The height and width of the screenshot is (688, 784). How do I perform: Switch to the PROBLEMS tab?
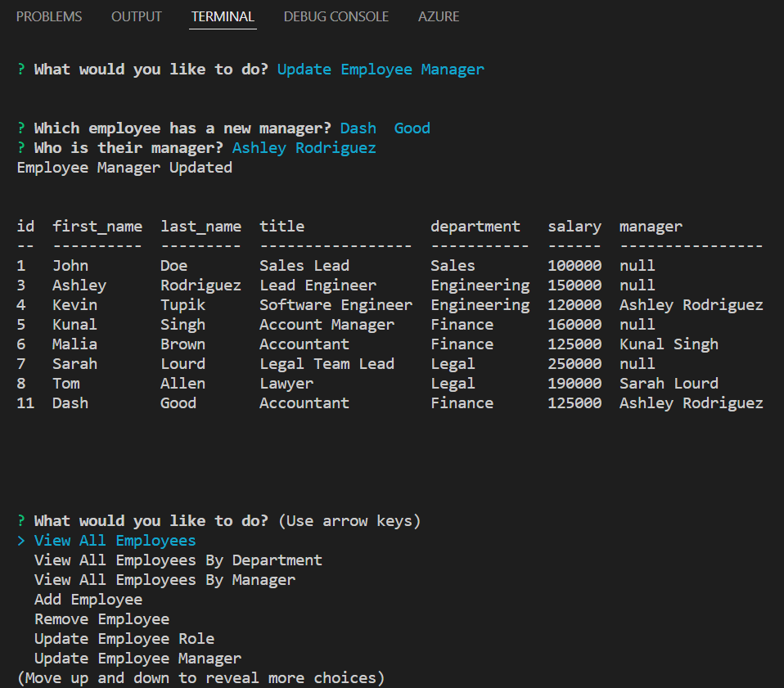click(x=49, y=16)
